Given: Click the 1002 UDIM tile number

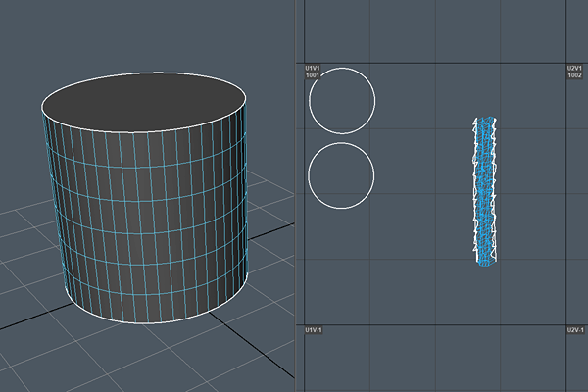Looking at the screenshot, I should [x=574, y=75].
